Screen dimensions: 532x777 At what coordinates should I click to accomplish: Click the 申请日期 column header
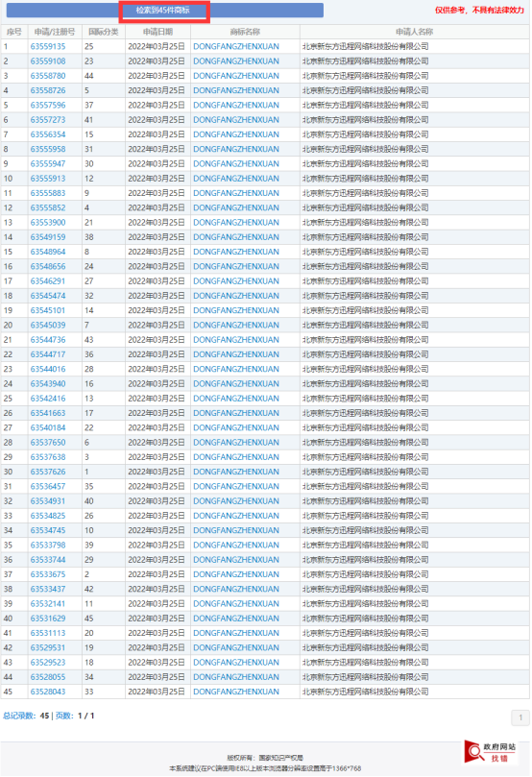[x=158, y=32]
